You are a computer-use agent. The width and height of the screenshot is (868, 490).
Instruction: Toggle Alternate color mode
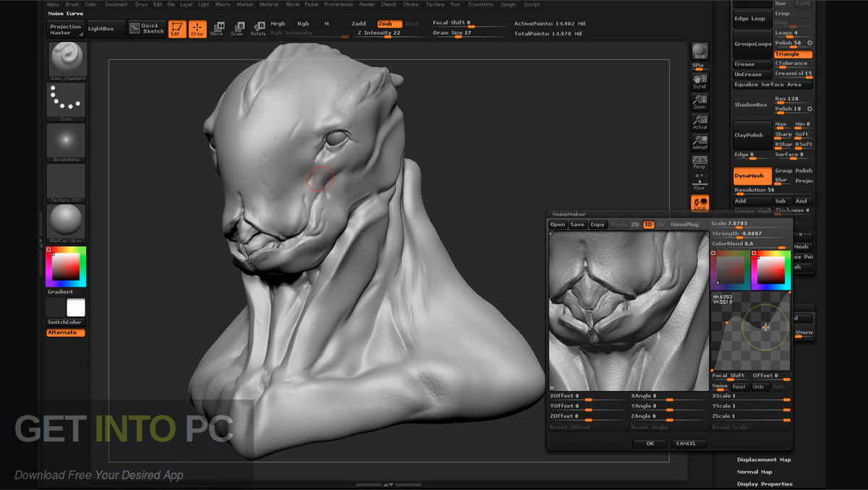coord(66,333)
